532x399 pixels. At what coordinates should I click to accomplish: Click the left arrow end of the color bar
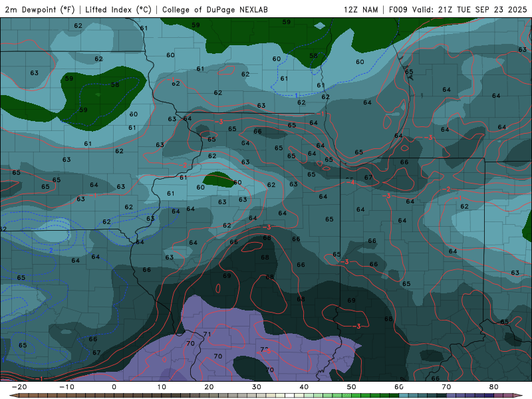[13, 395]
